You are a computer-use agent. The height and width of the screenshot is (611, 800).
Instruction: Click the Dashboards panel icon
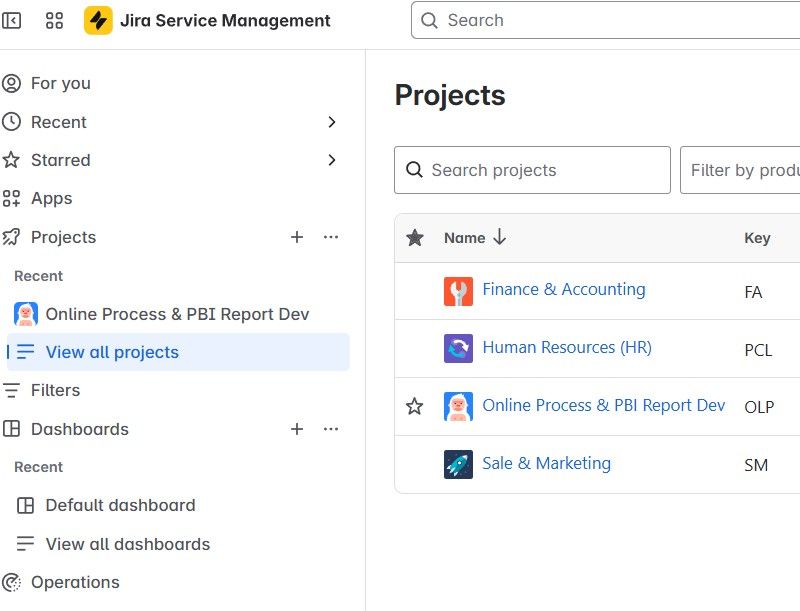[x=11, y=429]
